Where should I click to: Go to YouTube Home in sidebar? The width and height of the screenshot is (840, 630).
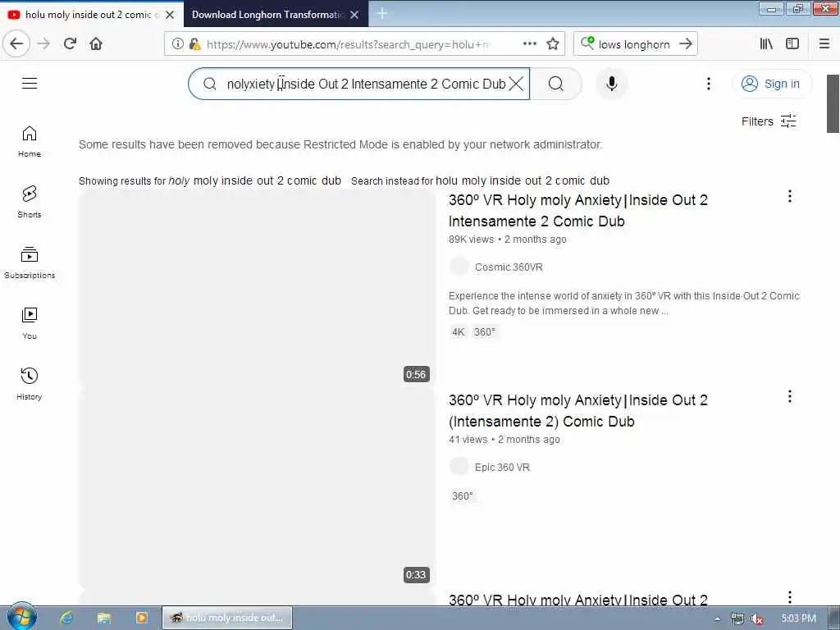[30, 141]
